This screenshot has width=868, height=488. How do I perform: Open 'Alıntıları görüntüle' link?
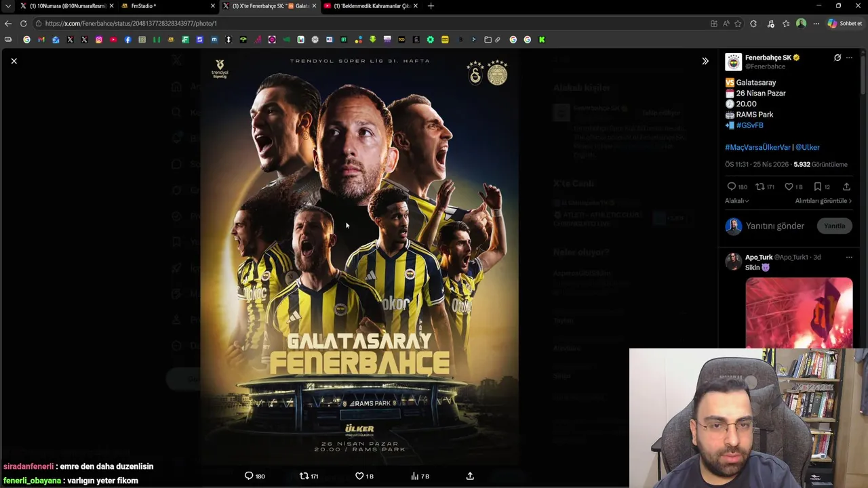tap(825, 201)
